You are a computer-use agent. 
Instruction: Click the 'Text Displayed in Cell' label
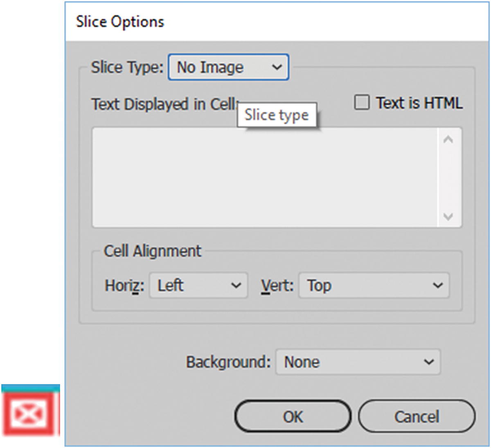click(164, 104)
